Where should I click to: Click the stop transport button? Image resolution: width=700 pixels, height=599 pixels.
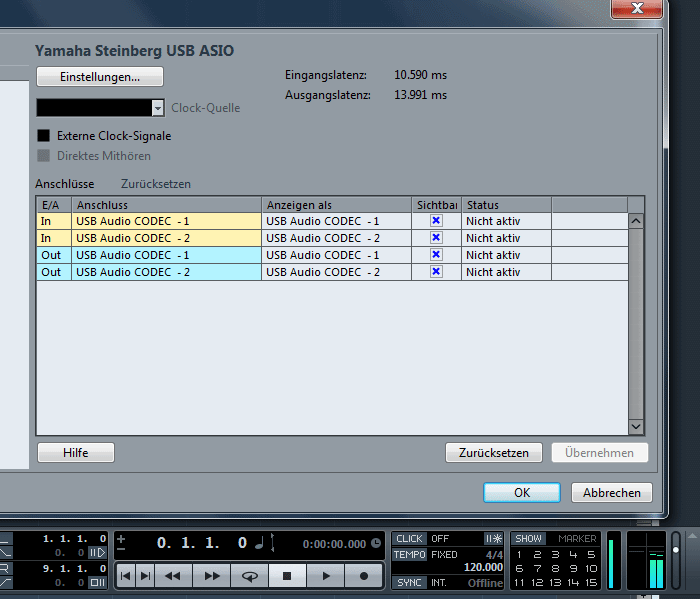click(x=287, y=576)
